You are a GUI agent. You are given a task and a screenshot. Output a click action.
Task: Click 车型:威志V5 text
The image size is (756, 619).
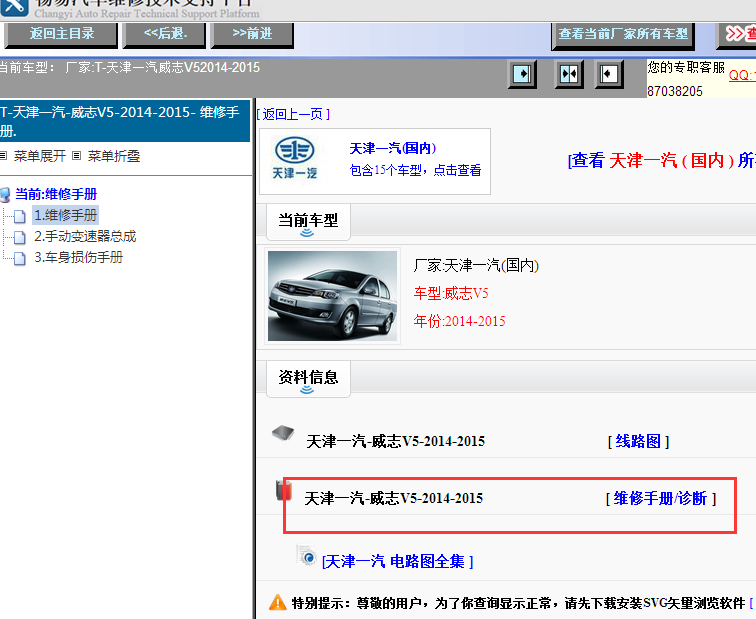coord(451,293)
